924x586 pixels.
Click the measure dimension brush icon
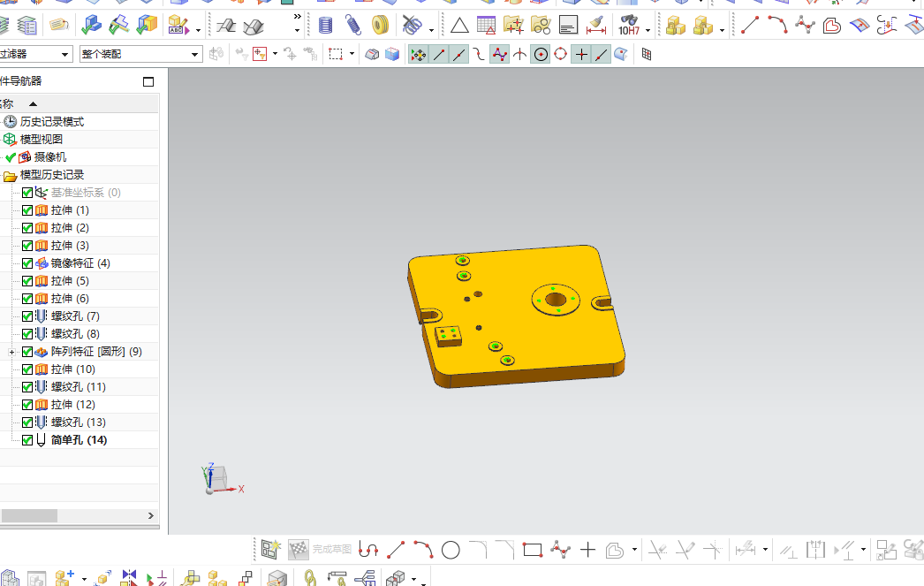point(596,26)
